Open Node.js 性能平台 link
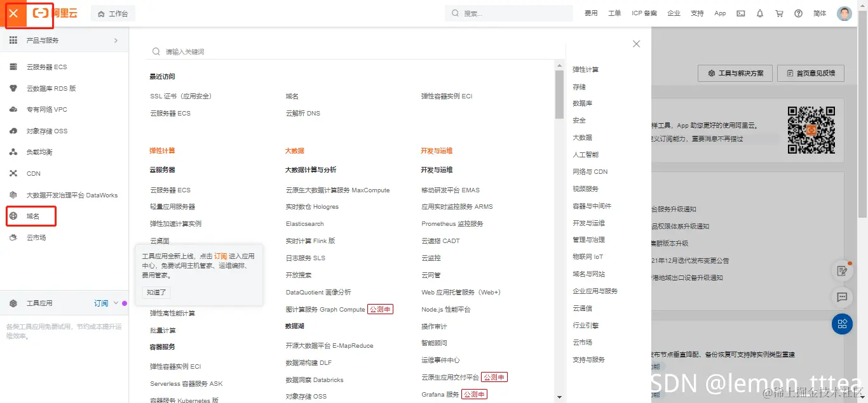The height and width of the screenshot is (403, 868). pos(446,310)
